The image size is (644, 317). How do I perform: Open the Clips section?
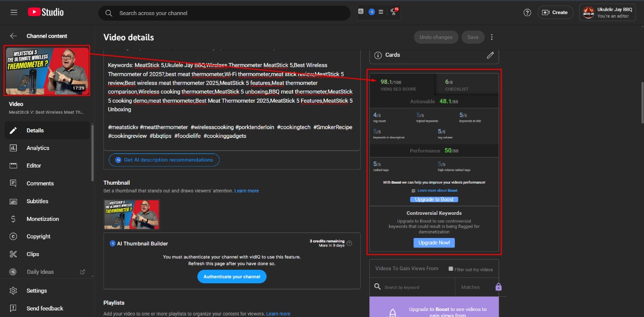pos(46,254)
